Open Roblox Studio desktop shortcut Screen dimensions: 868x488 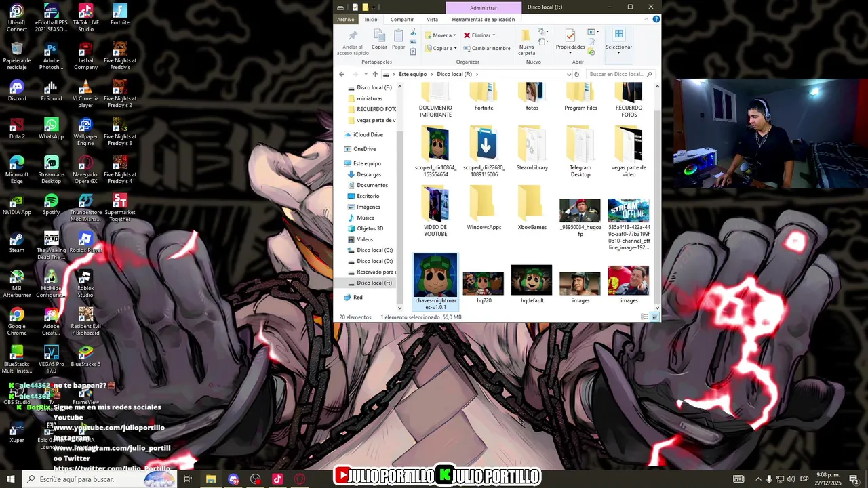(85, 283)
